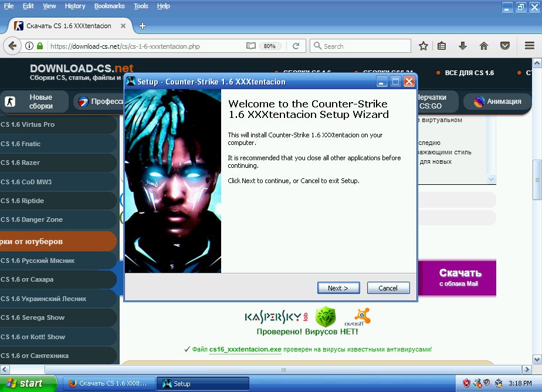The image size is (542, 392).
Task: Open CS 1.6 Razer sidebar link
Action: point(58,163)
